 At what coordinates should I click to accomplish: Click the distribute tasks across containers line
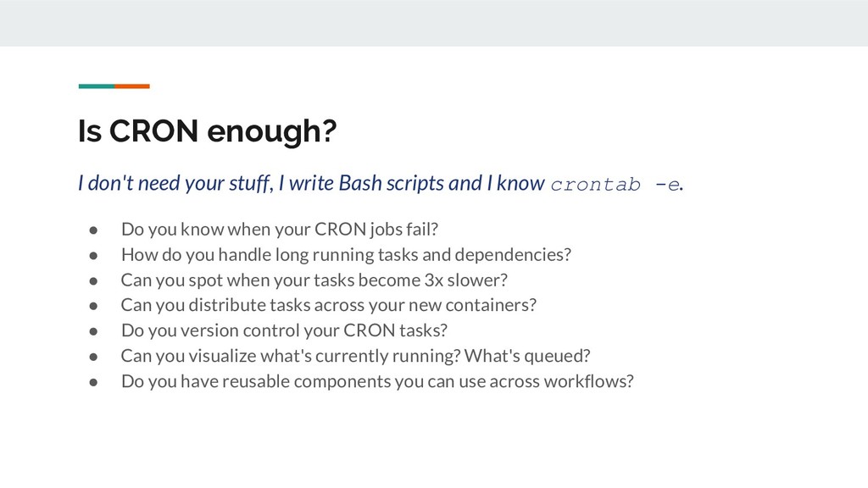[328, 305]
